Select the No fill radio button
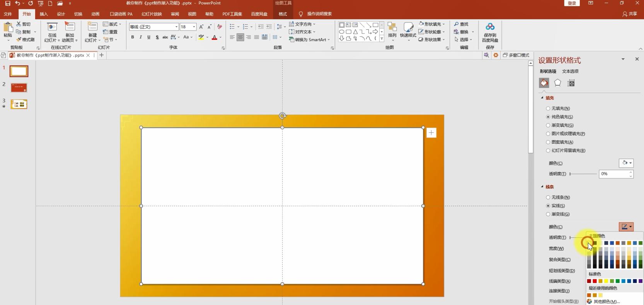 548,108
